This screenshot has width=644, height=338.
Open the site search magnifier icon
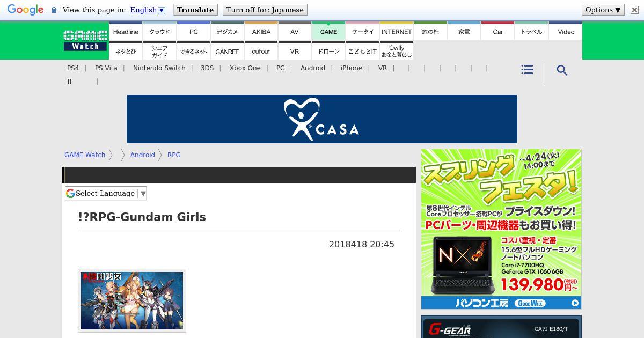coord(562,70)
